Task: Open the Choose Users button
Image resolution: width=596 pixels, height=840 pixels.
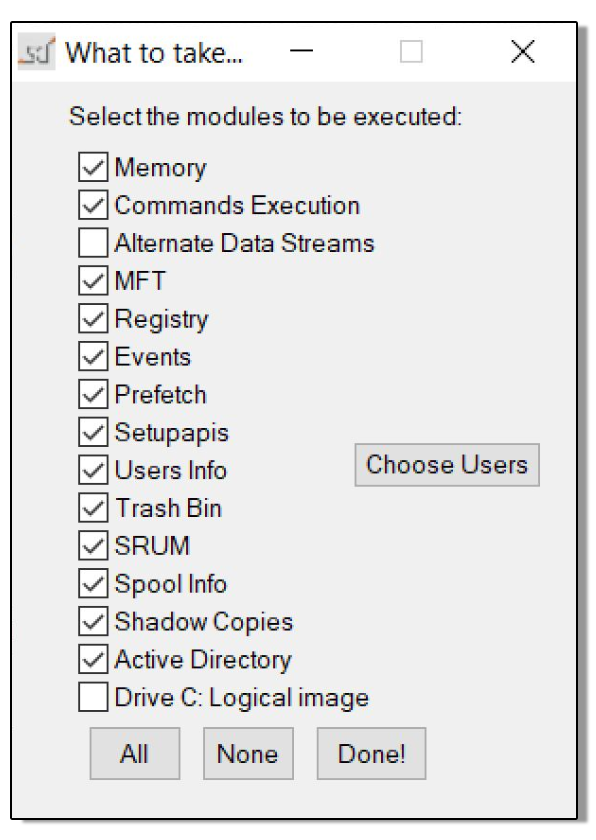Action: [447, 465]
